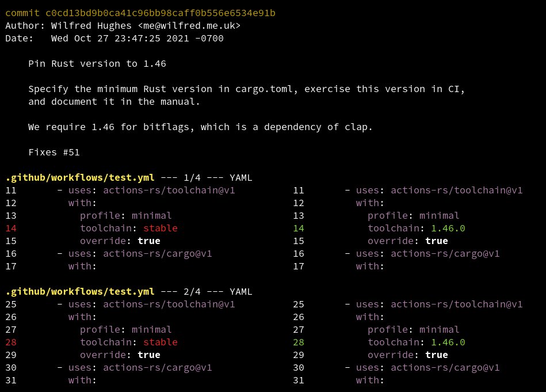Click the commit title 'Pin Rust version to 1.46'

click(97, 64)
